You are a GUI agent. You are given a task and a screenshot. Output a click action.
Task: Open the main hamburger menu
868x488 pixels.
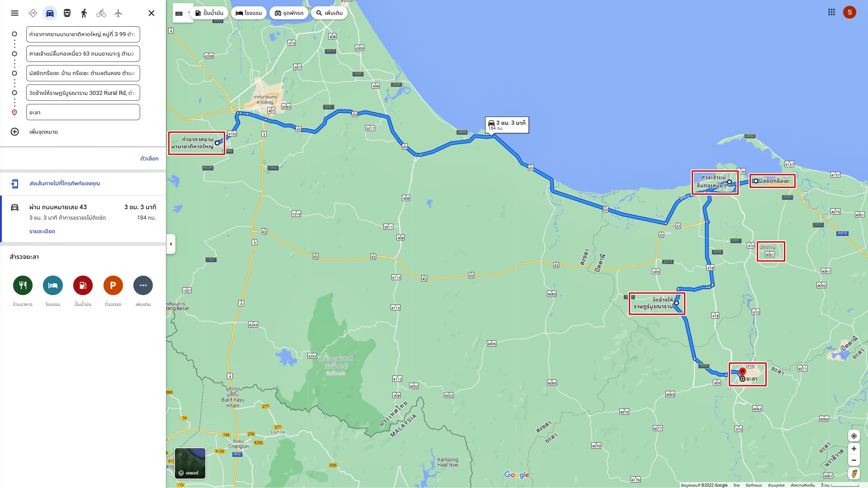coord(14,13)
